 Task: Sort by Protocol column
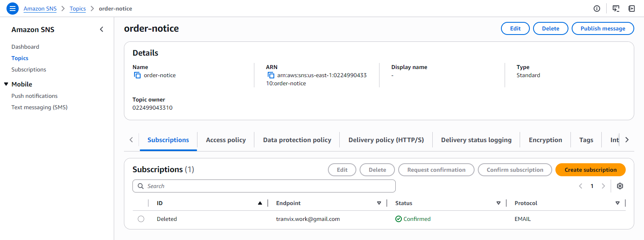pyautogui.click(x=618, y=203)
